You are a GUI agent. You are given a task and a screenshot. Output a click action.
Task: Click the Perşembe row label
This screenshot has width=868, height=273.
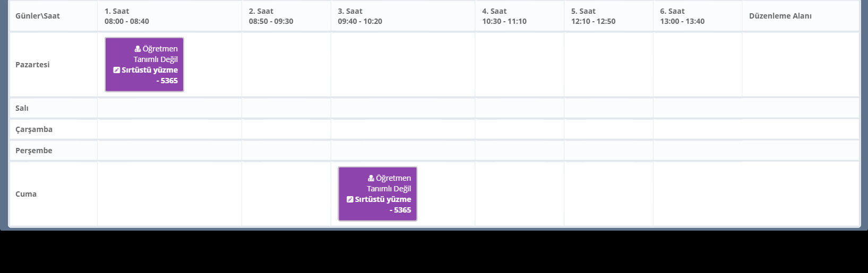pos(34,151)
